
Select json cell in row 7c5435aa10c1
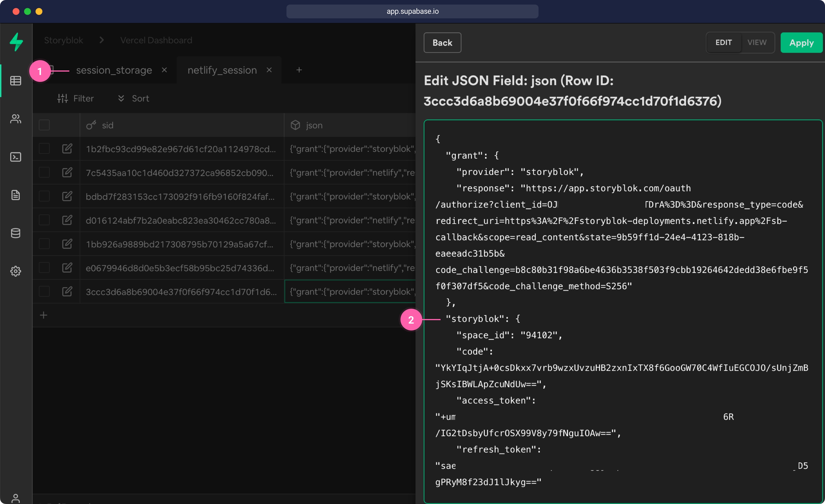pos(350,172)
